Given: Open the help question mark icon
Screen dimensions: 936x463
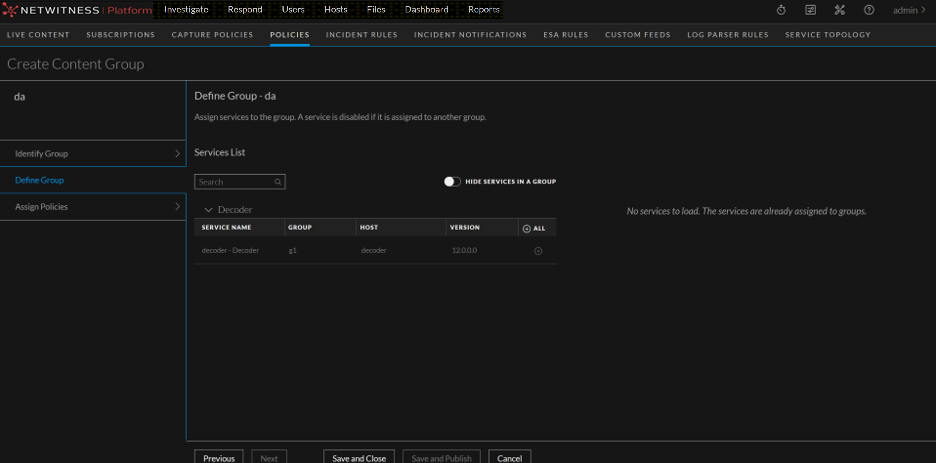Looking at the screenshot, I should click(869, 10).
